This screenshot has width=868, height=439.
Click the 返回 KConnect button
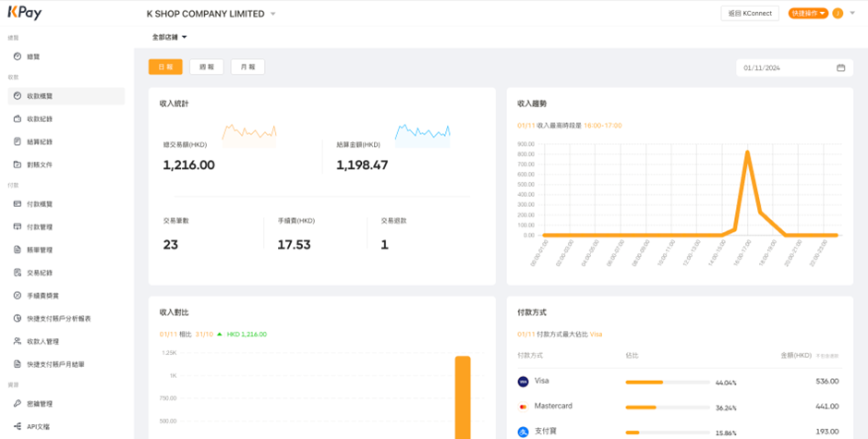click(x=750, y=13)
